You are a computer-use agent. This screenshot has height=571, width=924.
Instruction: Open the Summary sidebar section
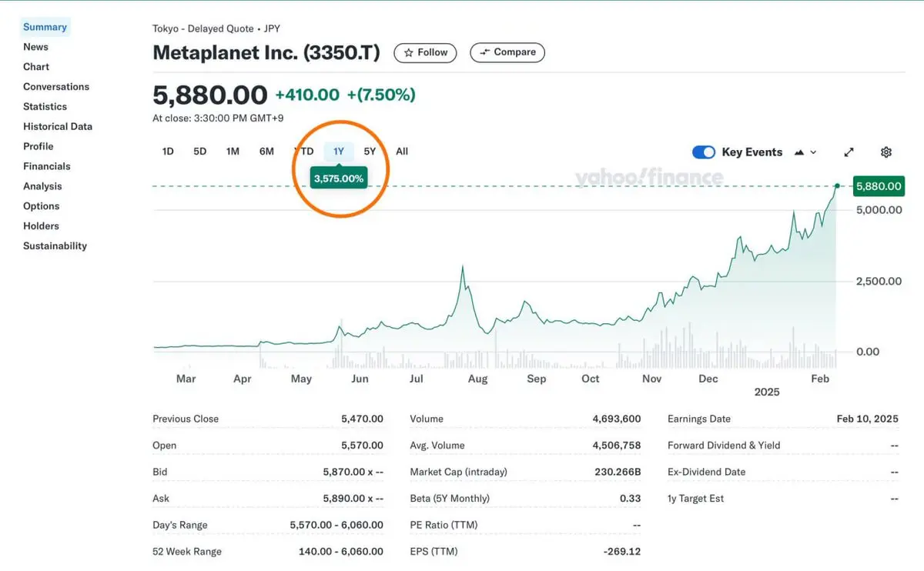pyautogui.click(x=45, y=27)
